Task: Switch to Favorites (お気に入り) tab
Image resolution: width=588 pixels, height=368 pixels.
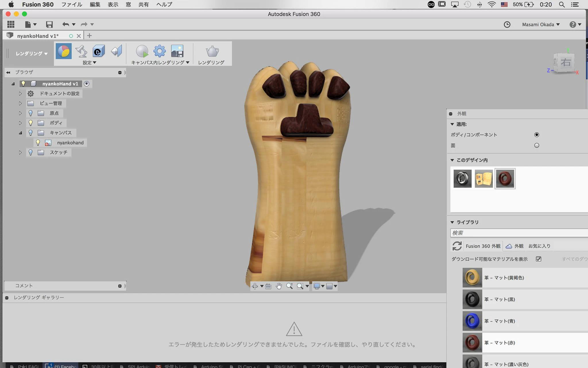Action: tap(539, 246)
